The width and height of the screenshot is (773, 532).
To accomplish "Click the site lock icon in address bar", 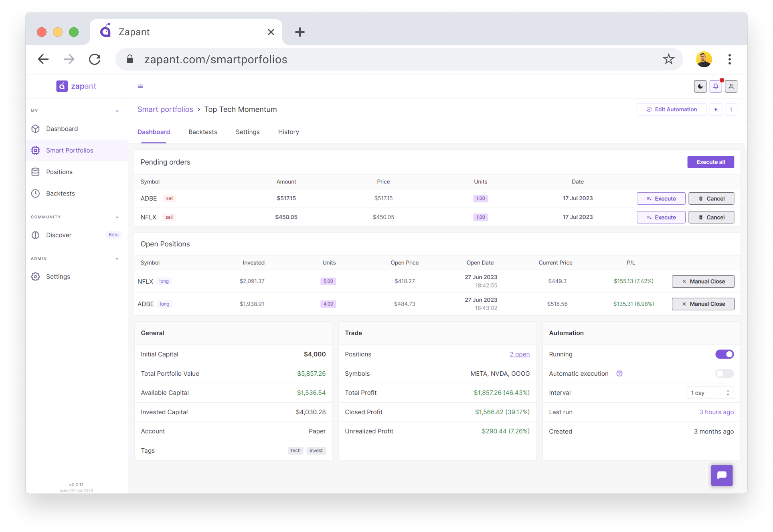I will (130, 59).
